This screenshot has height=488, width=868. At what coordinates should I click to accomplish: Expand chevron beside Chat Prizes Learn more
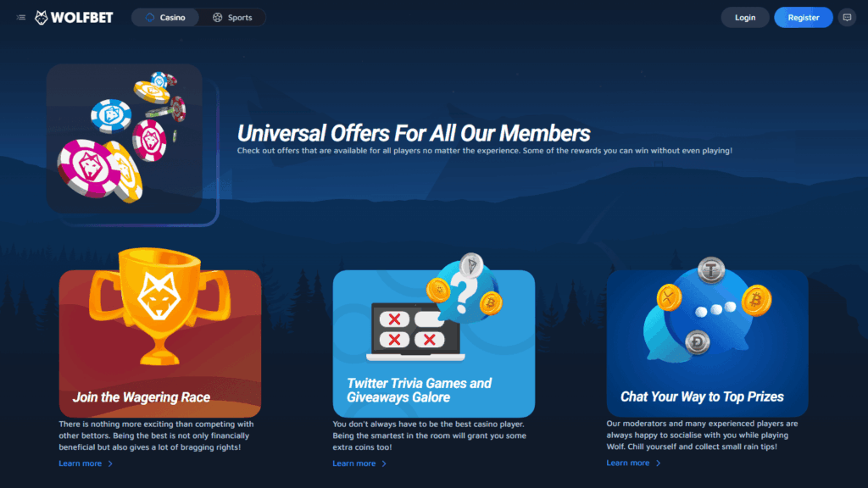(x=658, y=463)
